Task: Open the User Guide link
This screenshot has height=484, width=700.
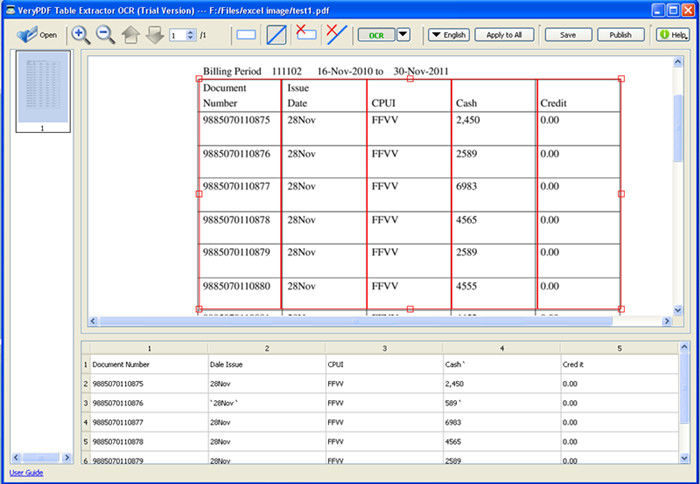Action: pos(26,473)
